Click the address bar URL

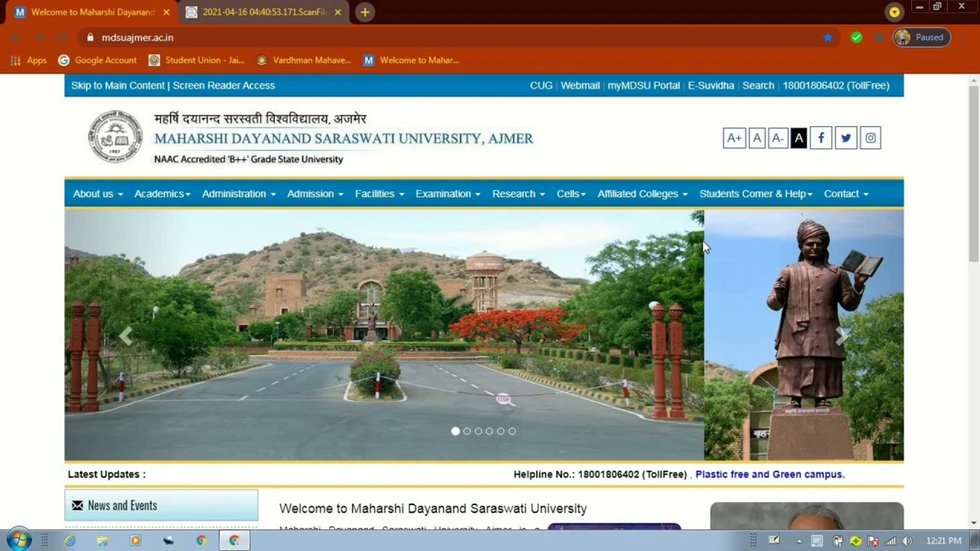pyautogui.click(x=138, y=37)
